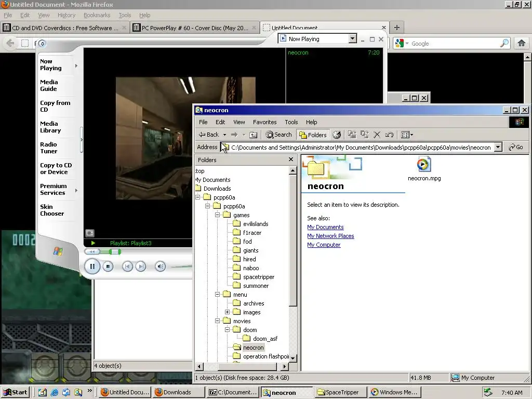This screenshot has width=532, height=399.
Task: Click the Firefox Back arrow button
Action: click(10, 43)
